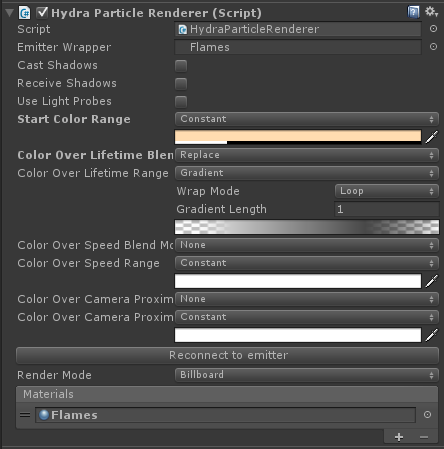Image resolution: width=444 pixels, height=449 pixels.
Task: Pick Start Color with the eyedropper icon
Action: click(x=432, y=137)
